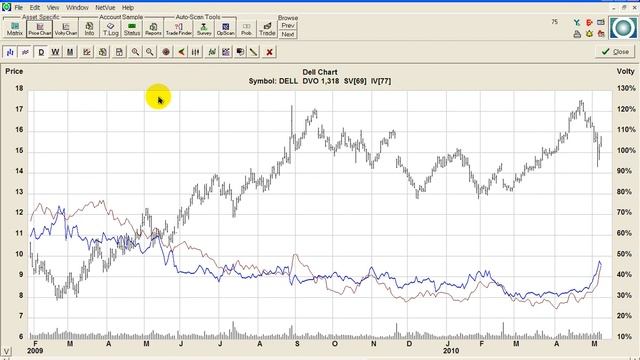Click the 'SV[69]' value in header
The width and height of the screenshot is (640, 360).
[355, 81]
